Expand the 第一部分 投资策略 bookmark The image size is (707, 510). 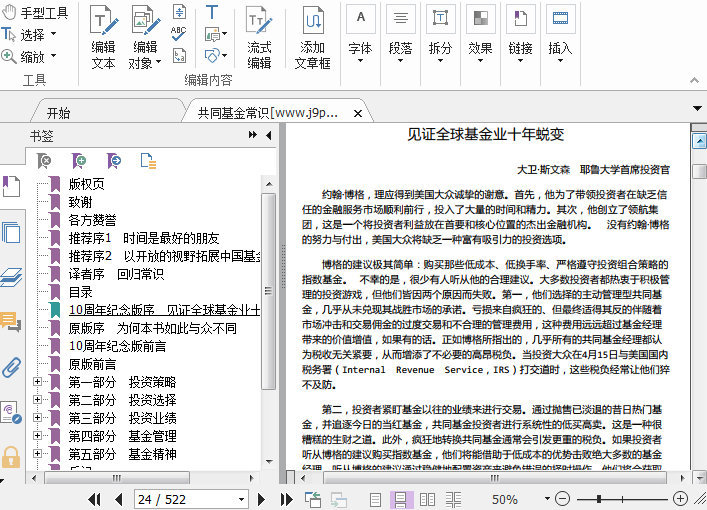[x=38, y=382]
